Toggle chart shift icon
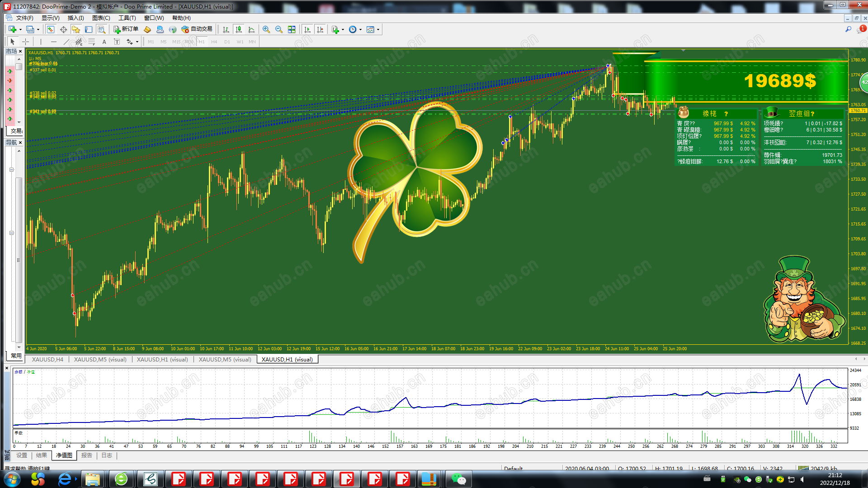The image size is (868, 488). [320, 29]
